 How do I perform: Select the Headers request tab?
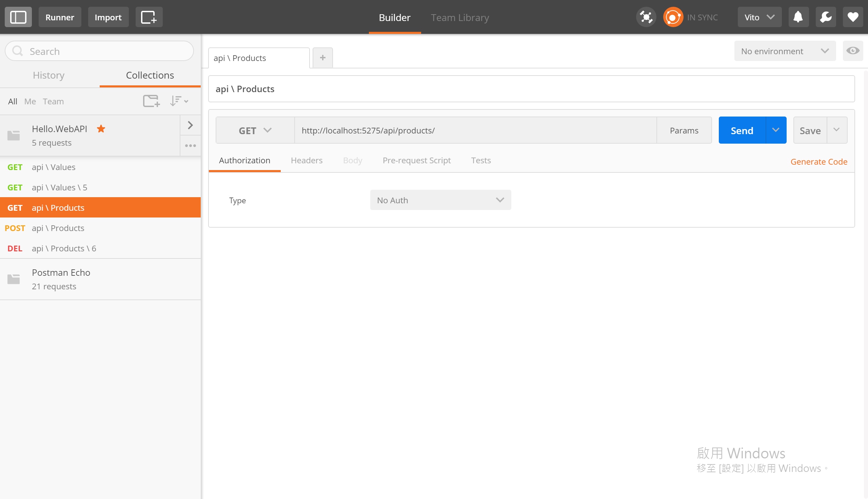(x=307, y=160)
